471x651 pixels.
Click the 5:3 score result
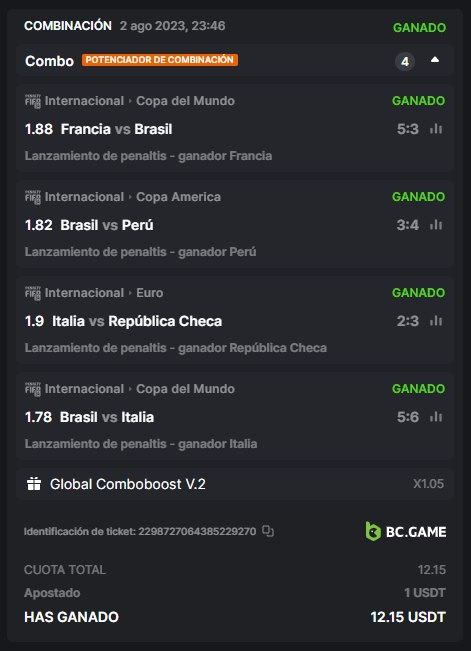(x=408, y=129)
